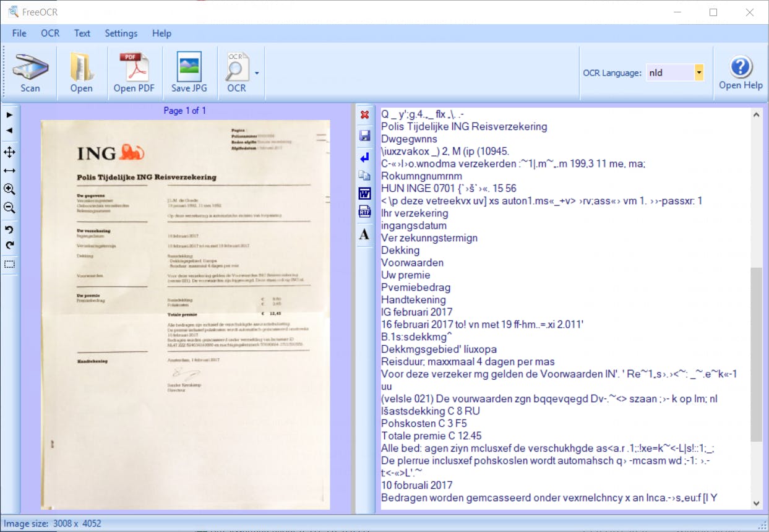This screenshot has height=532, width=769.
Task: Click the "Uw premie" text line
Action: click(x=405, y=275)
